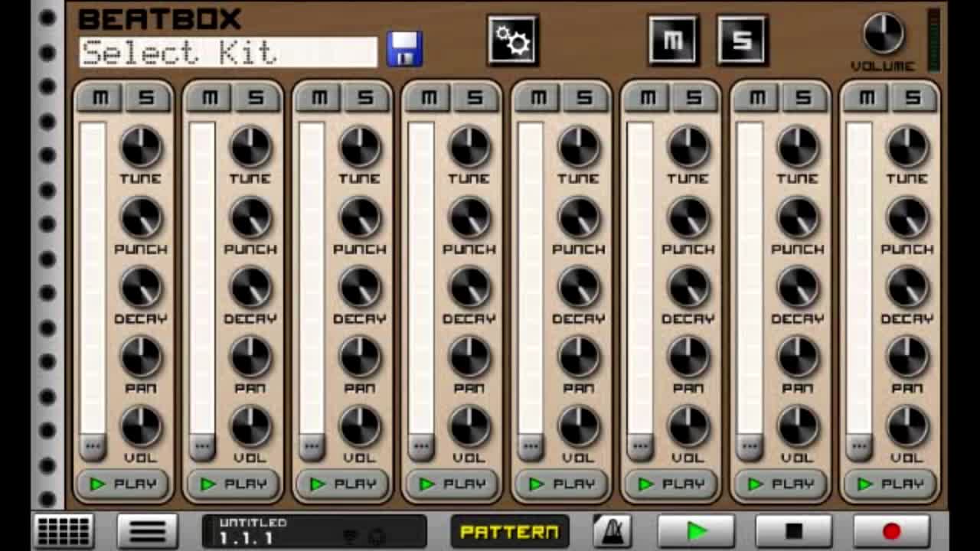Image resolution: width=980 pixels, height=551 pixels.
Task: Click the Punch knob on channel four
Action: click(x=470, y=217)
